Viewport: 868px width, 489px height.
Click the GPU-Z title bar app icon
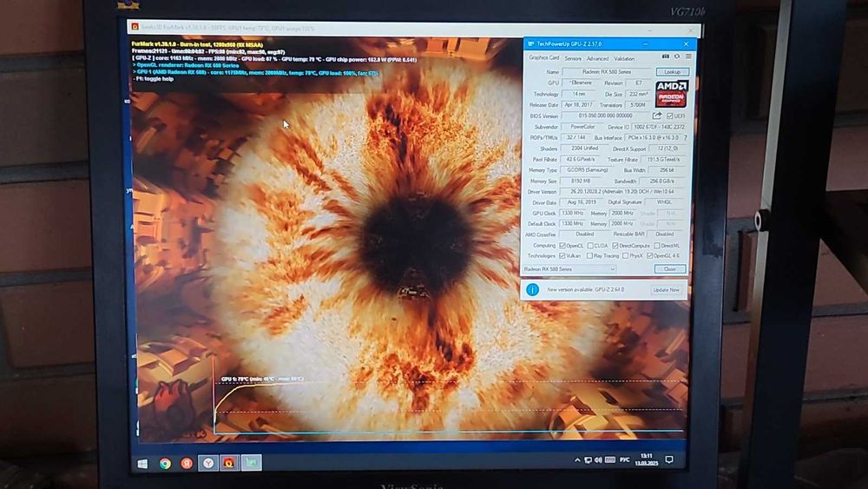point(531,43)
